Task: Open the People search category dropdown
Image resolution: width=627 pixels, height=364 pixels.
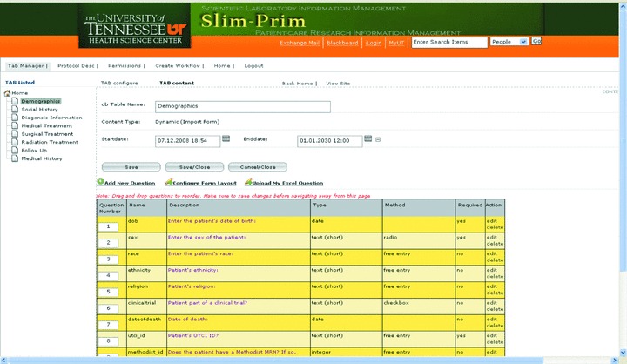Action: coord(522,42)
